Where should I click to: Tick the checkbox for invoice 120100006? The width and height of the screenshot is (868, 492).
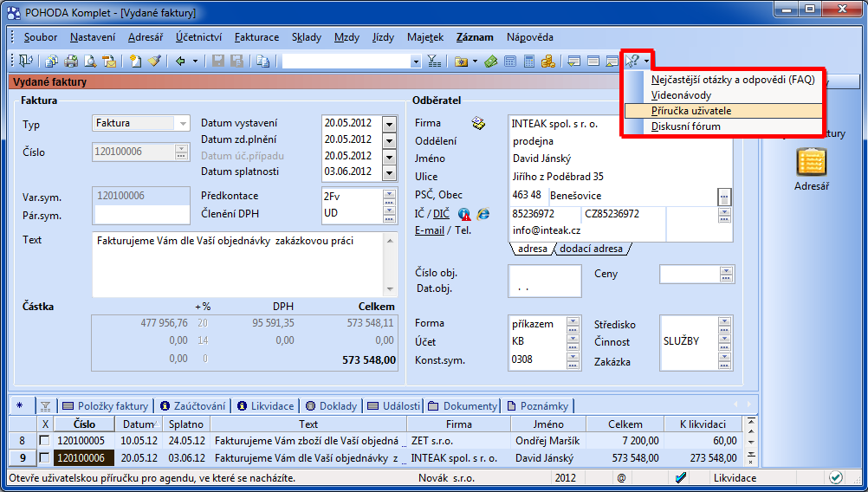44,457
